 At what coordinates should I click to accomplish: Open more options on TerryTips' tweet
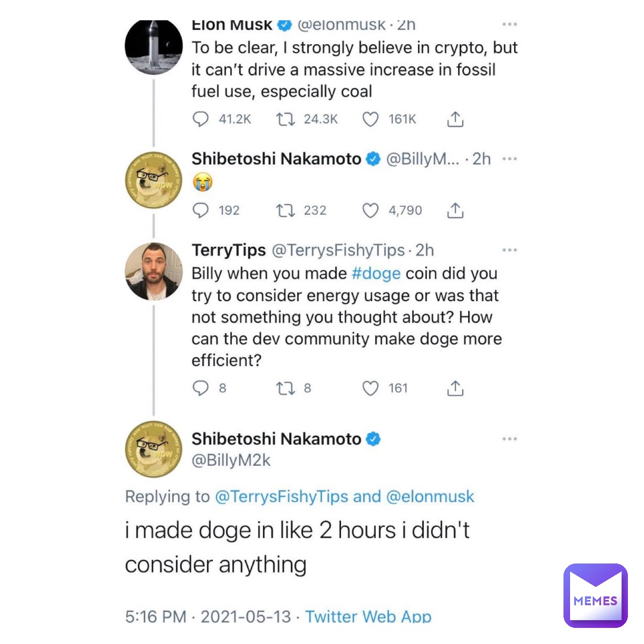coord(509,250)
